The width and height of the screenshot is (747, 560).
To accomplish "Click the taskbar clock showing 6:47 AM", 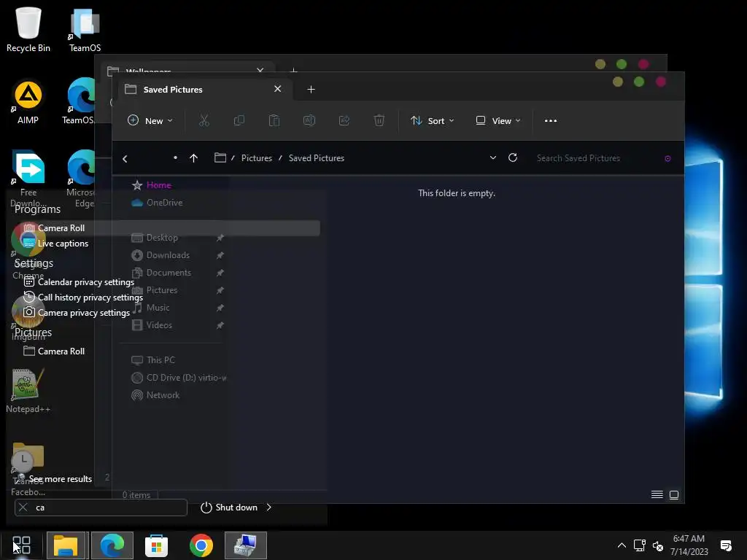I will [x=689, y=545].
